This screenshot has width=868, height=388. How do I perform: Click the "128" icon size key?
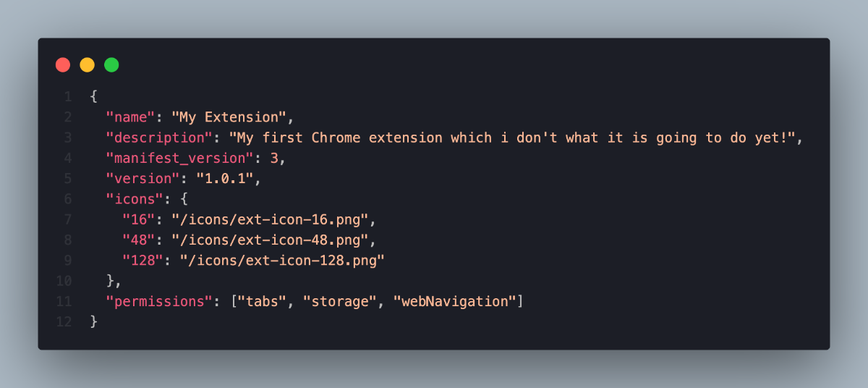coord(143,260)
